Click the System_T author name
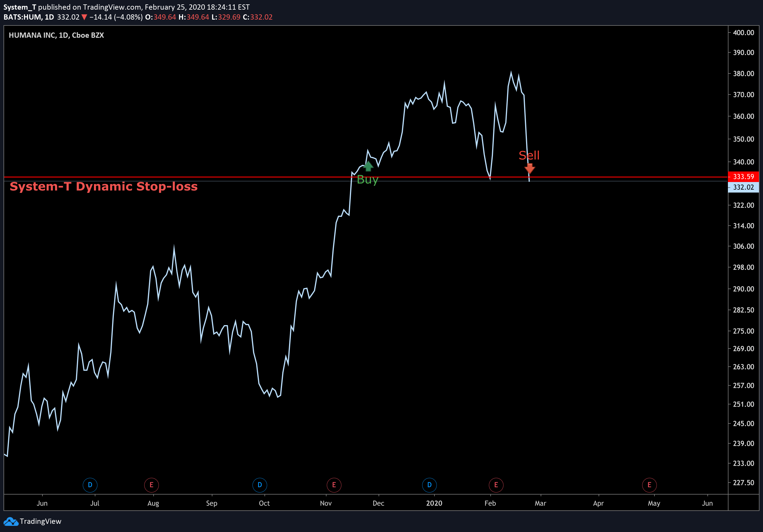The width and height of the screenshot is (763, 532). coord(20,7)
